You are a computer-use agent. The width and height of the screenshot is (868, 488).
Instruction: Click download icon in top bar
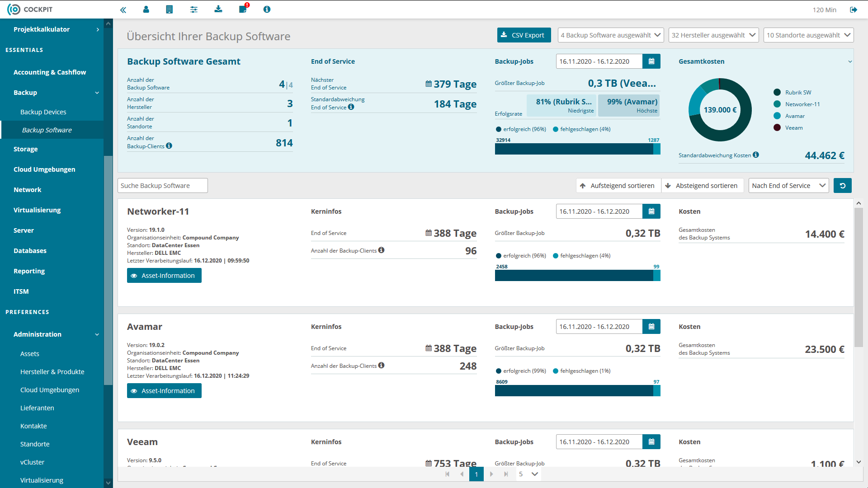pos(218,9)
